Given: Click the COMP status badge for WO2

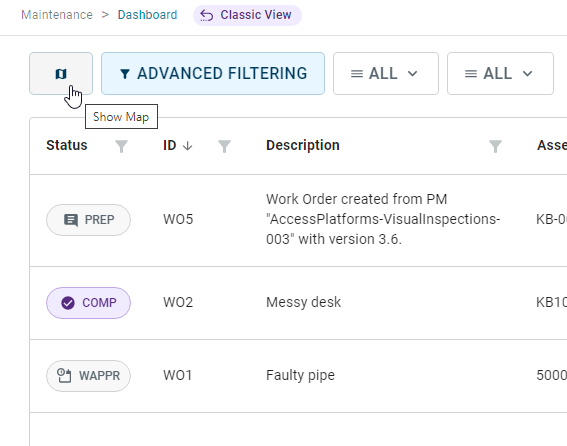Looking at the screenshot, I should tap(88, 303).
